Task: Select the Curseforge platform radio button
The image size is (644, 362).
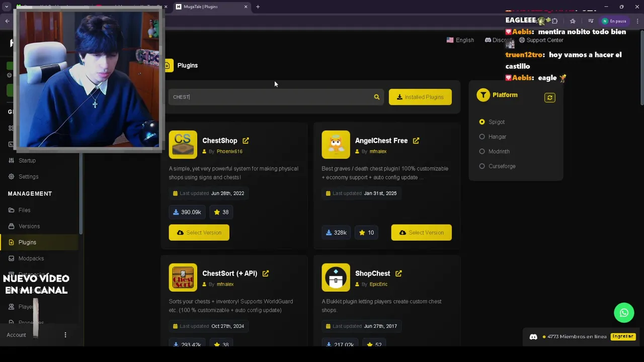Action: click(482, 166)
